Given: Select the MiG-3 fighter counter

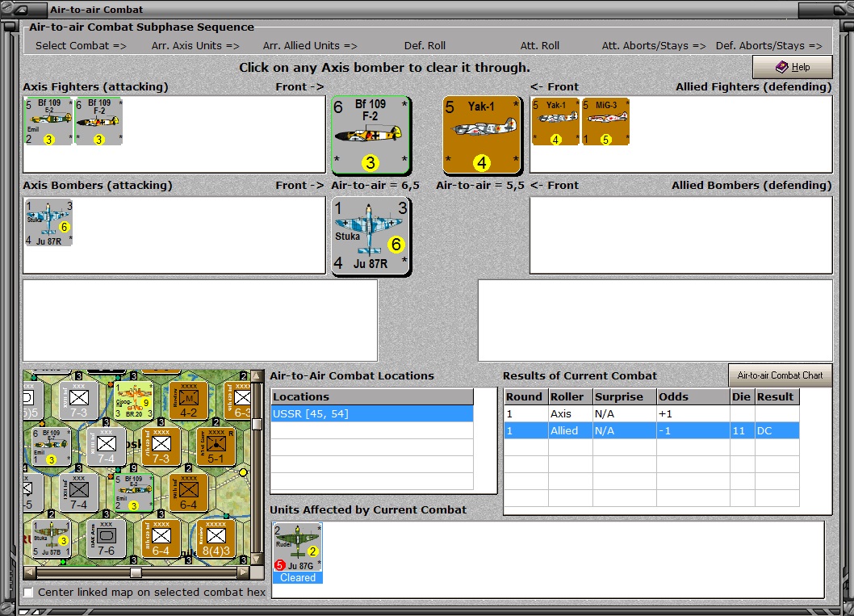Looking at the screenshot, I should 605,121.
